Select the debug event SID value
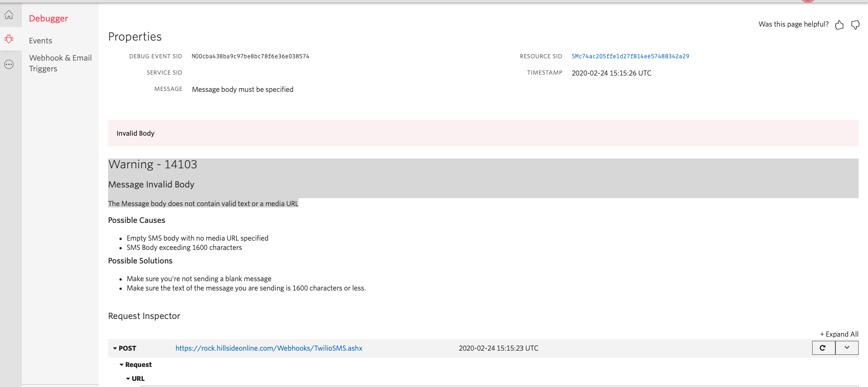The width and height of the screenshot is (868, 387). (x=251, y=56)
